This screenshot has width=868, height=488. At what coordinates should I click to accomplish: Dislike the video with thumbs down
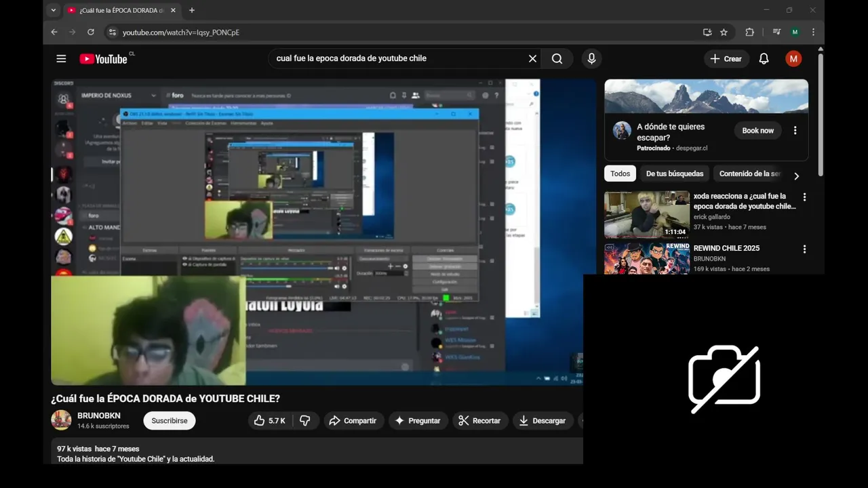(305, 421)
